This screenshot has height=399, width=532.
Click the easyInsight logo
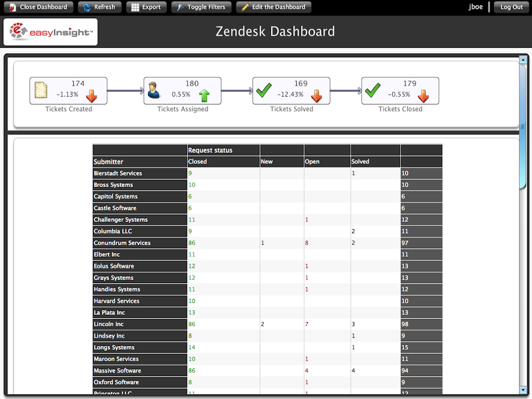point(50,32)
